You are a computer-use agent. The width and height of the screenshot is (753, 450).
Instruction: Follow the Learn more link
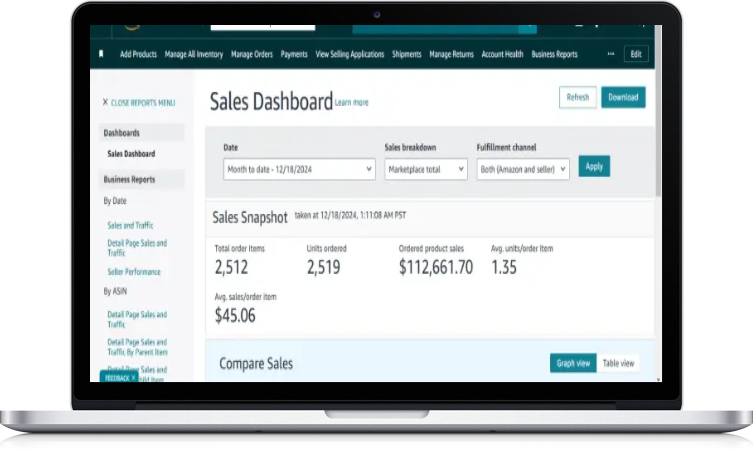352,103
